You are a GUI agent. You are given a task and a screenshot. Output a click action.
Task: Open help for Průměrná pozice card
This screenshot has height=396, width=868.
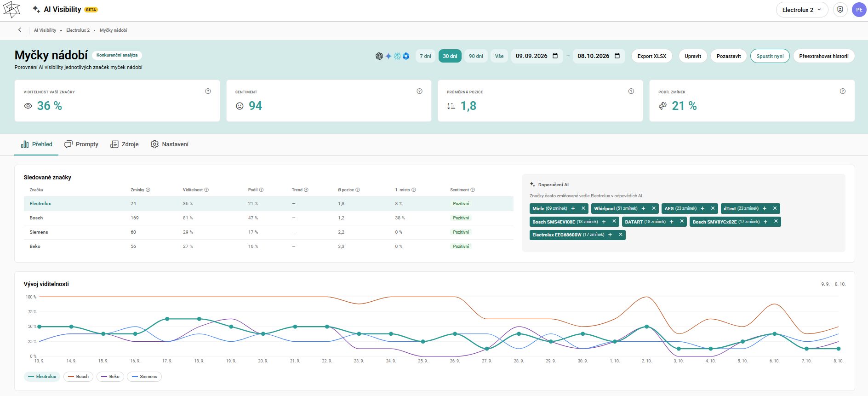click(x=631, y=91)
